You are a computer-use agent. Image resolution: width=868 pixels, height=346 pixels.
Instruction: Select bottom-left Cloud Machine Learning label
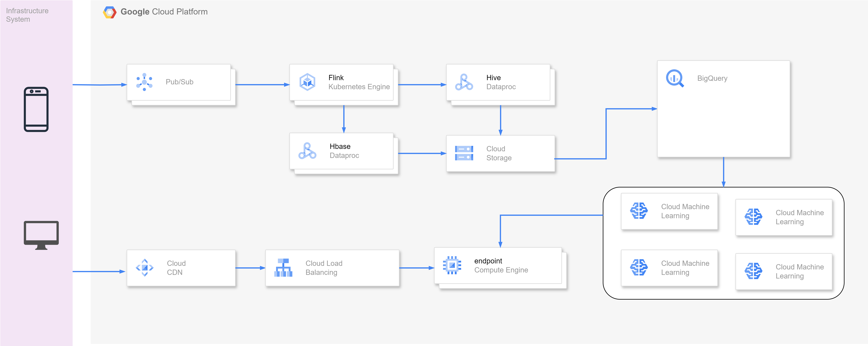(685, 268)
